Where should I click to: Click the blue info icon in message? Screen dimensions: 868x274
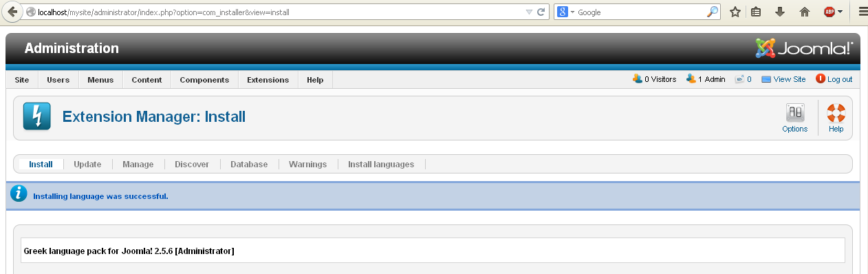coord(19,193)
